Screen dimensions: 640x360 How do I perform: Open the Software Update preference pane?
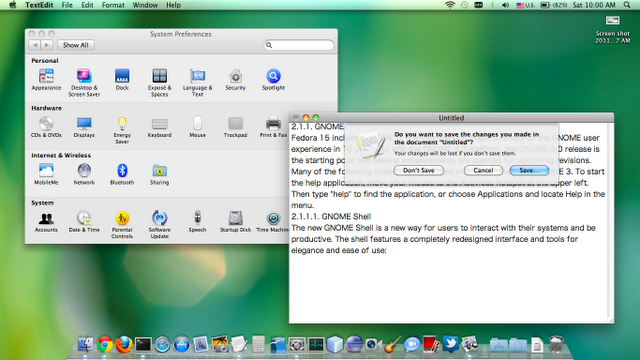pyautogui.click(x=160, y=224)
